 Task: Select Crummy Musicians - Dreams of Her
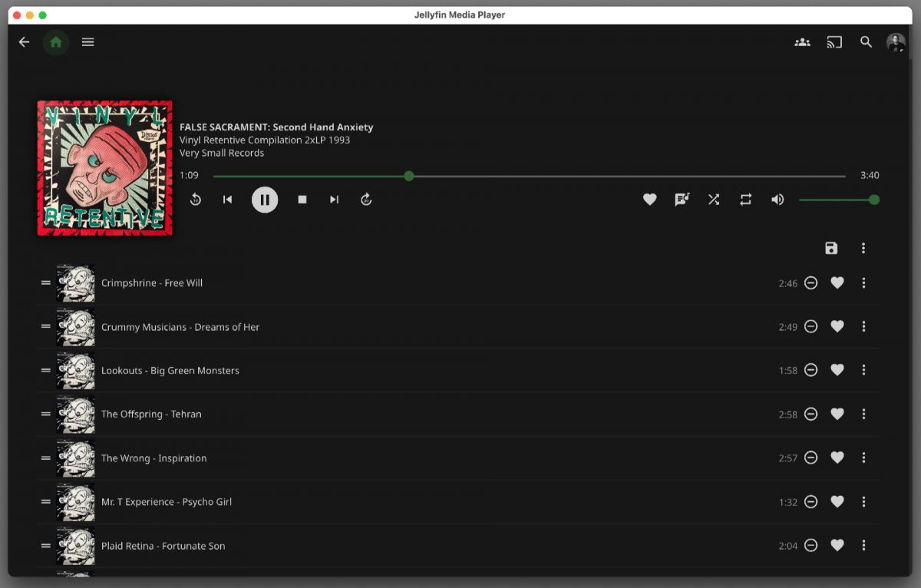180,327
